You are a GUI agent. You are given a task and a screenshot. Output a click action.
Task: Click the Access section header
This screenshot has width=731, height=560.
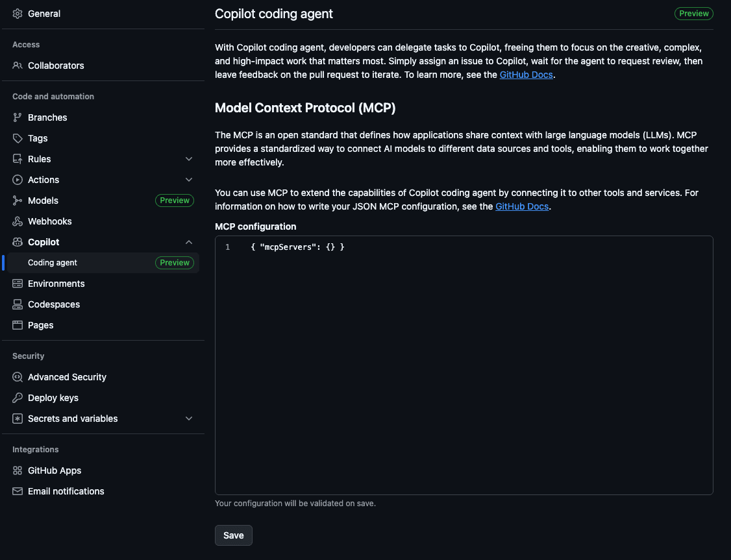tap(26, 45)
